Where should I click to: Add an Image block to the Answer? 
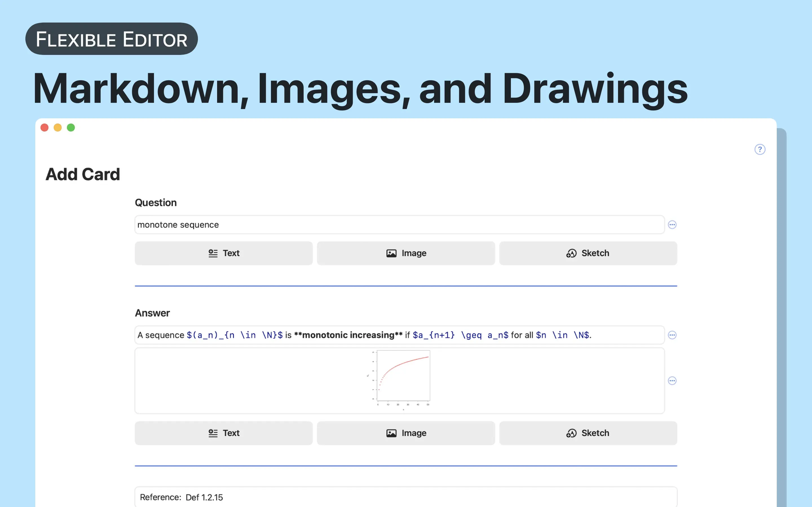406,433
